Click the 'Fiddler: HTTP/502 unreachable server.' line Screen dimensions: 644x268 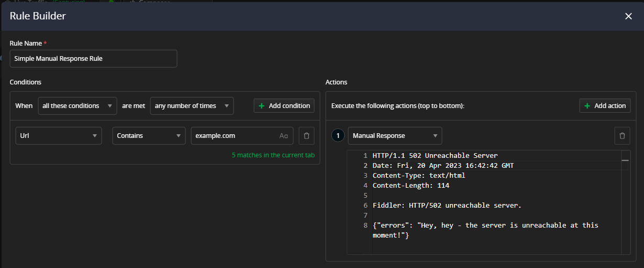point(447,206)
